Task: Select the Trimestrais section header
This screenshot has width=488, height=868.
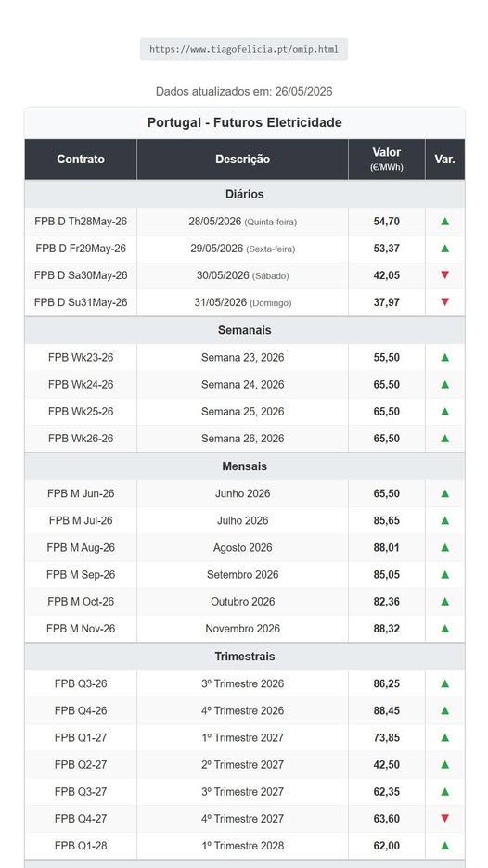Action: (x=245, y=657)
